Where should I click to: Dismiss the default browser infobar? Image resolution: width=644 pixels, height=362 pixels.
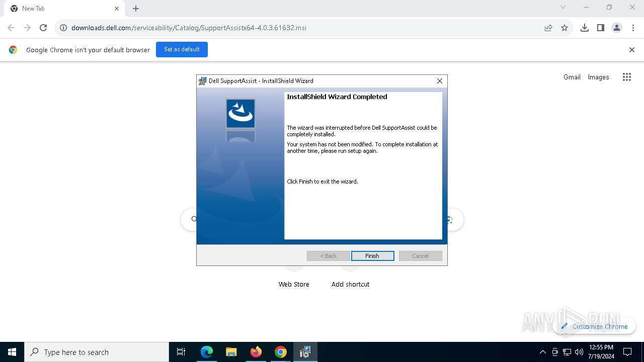[632, 50]
